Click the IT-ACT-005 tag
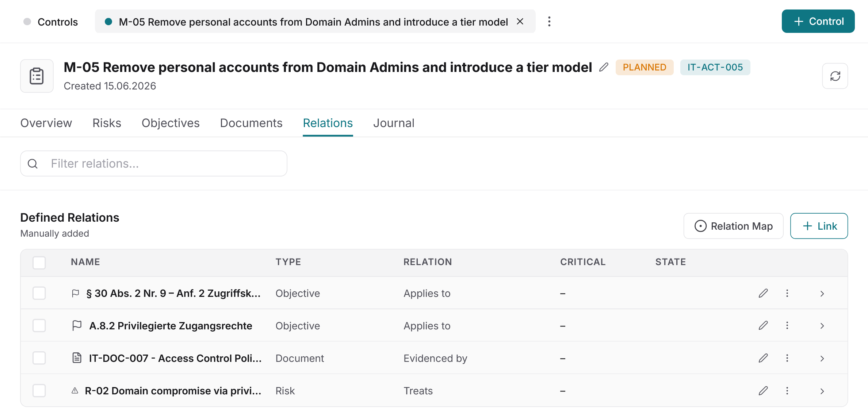The image size is (868, 417). 715,67
